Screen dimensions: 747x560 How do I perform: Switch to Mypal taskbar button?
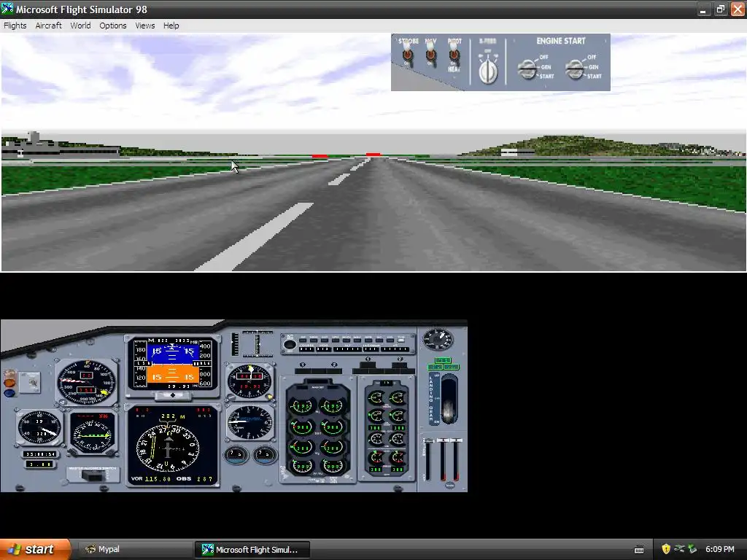point(133,550)
